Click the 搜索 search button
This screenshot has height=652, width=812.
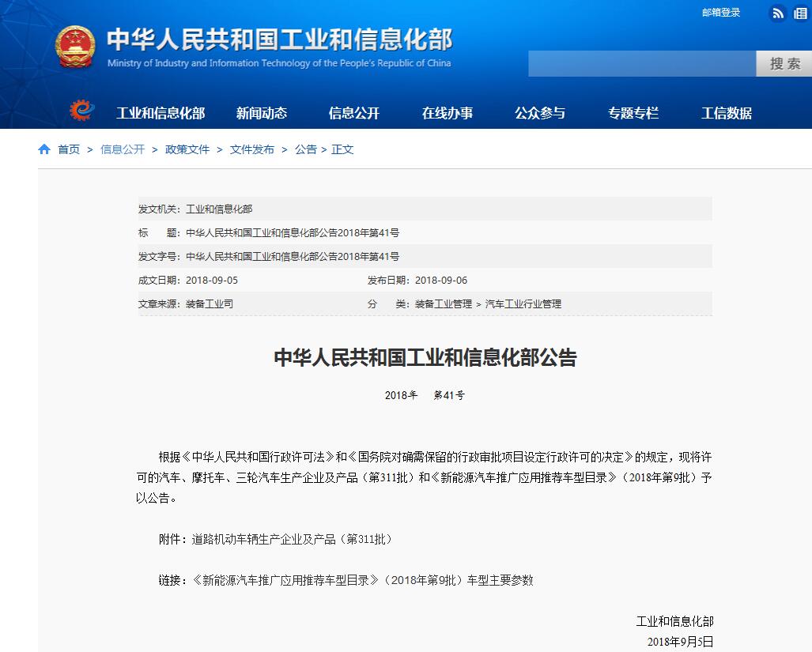tap(784, 64)
